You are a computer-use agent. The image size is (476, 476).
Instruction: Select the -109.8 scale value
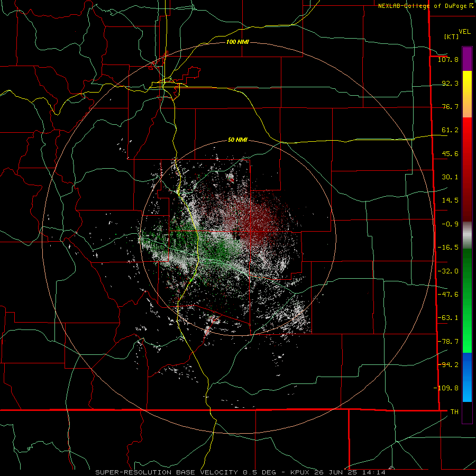point(446,388)
